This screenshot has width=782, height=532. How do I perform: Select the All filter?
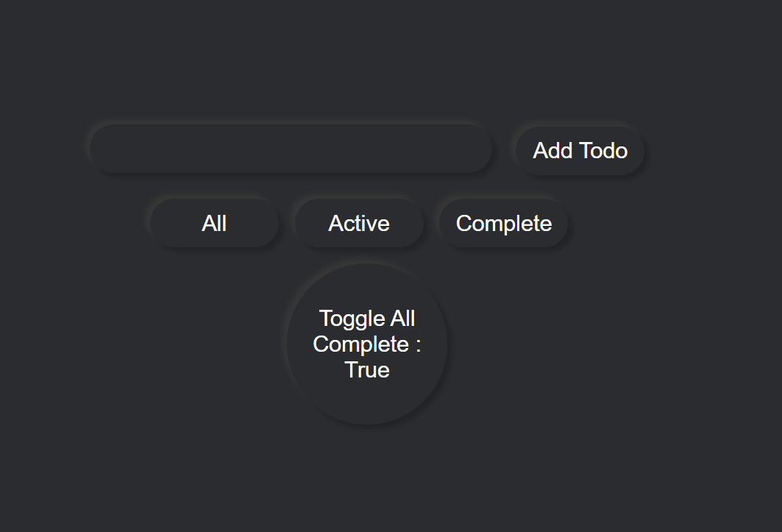click(214, 223)
